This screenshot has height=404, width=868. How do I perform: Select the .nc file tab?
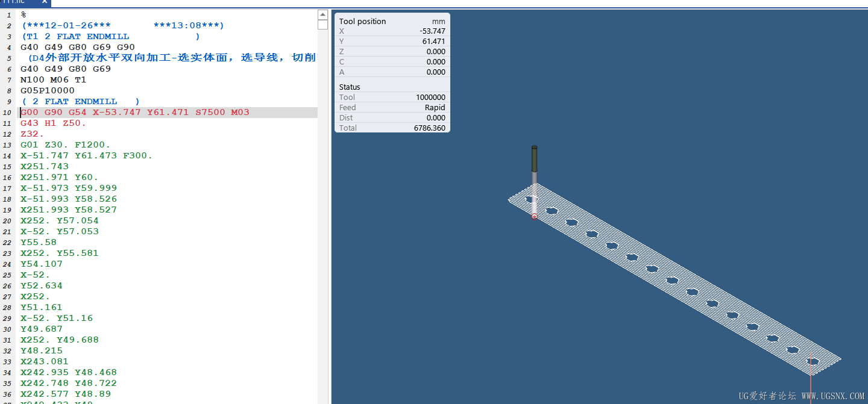point(15,2)
